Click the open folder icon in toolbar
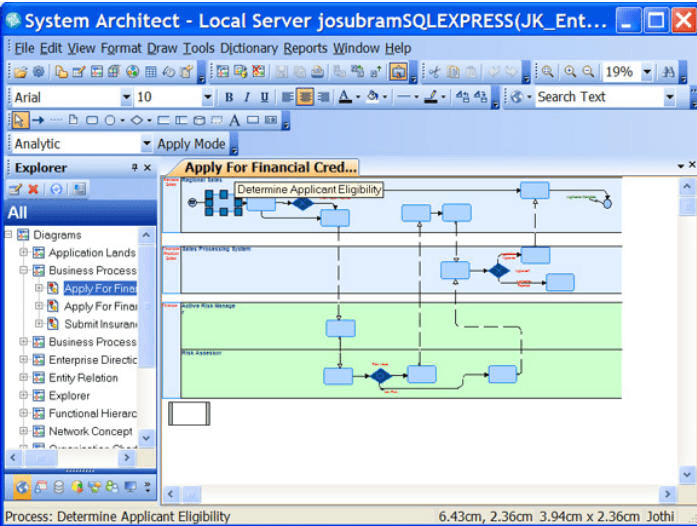This screenshot has width=697, height=526. (20, 72)
